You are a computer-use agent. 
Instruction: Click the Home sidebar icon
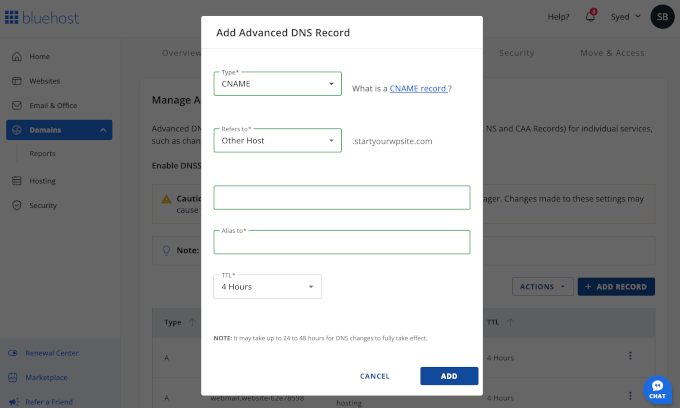17,56
